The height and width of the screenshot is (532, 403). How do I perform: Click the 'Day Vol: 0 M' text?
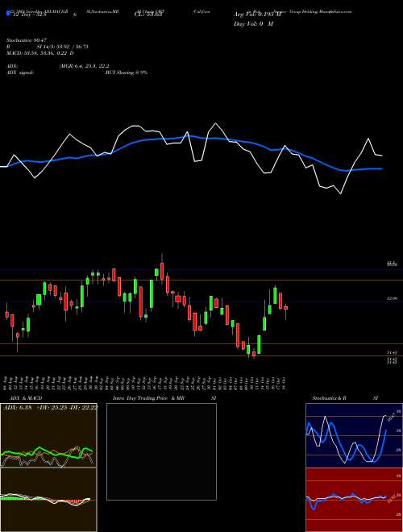[x=254, y=23]
